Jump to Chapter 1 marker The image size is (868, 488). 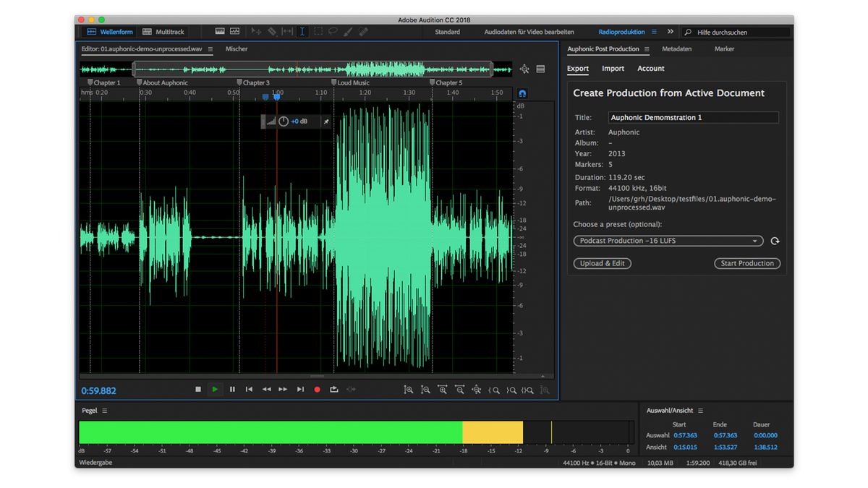click(104, 83)
